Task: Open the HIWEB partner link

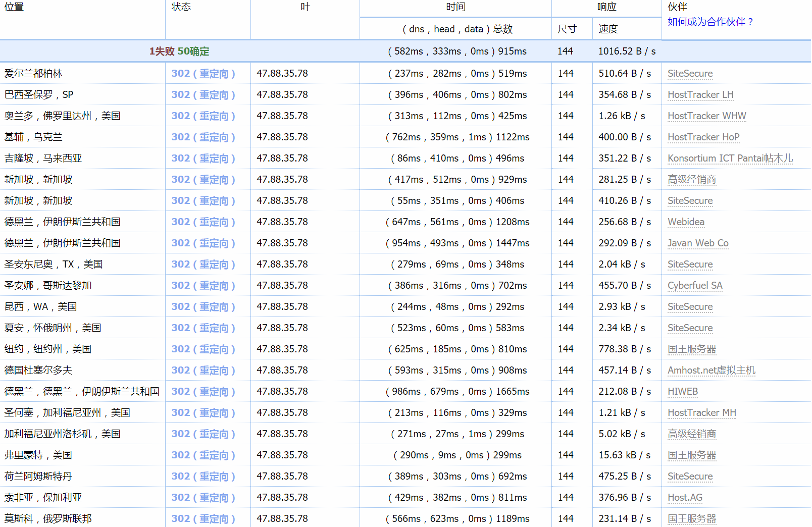Action: point(682,392)
